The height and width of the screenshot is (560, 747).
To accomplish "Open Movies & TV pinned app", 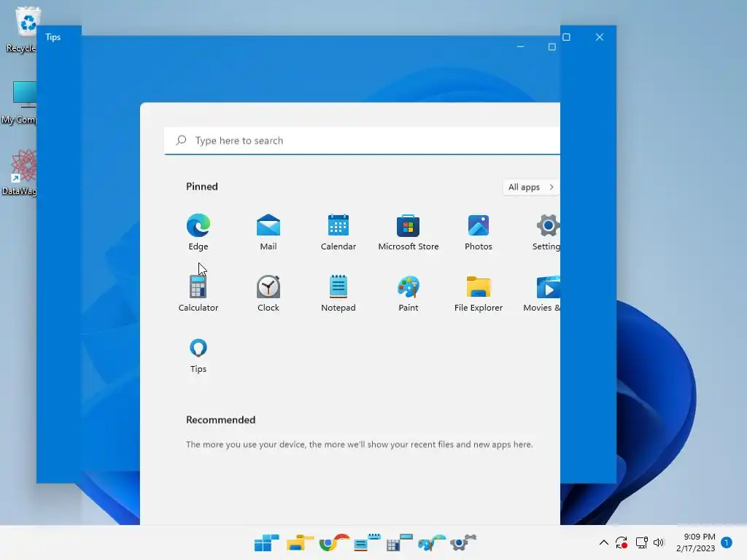I will coord(542,293).
